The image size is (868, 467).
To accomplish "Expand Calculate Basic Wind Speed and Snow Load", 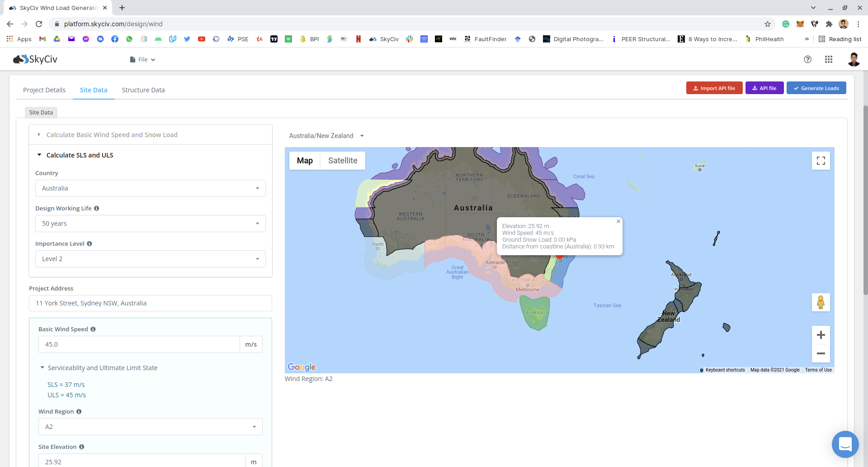I will tap(112, 135).
